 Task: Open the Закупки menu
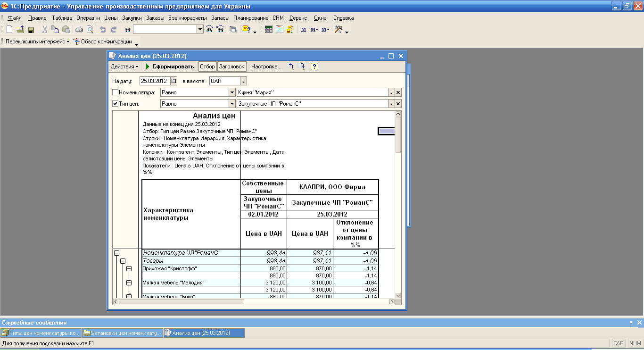click(132, 18)
